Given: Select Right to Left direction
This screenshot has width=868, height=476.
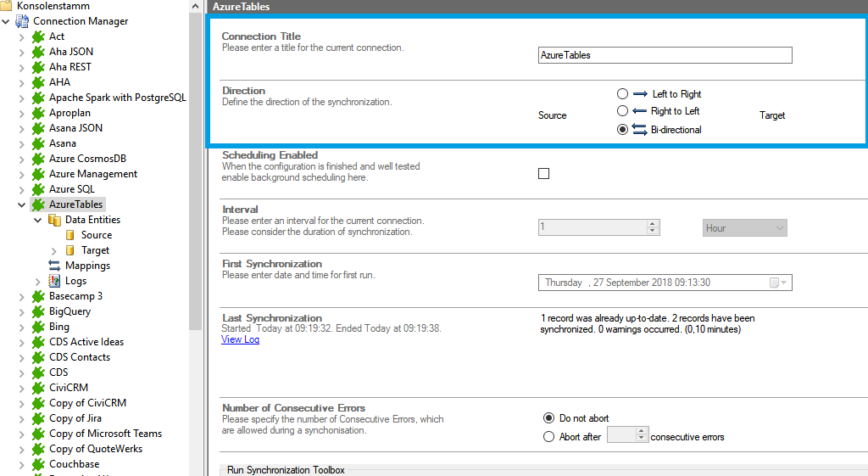Looking at the screenshot, I should pyautogui.click(x=623, y=111).
